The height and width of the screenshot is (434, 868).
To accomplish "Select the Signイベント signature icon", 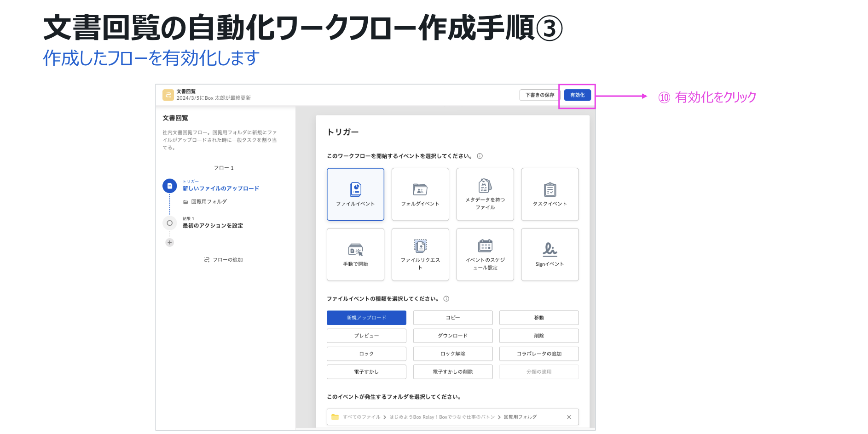I will pos(550,250).
